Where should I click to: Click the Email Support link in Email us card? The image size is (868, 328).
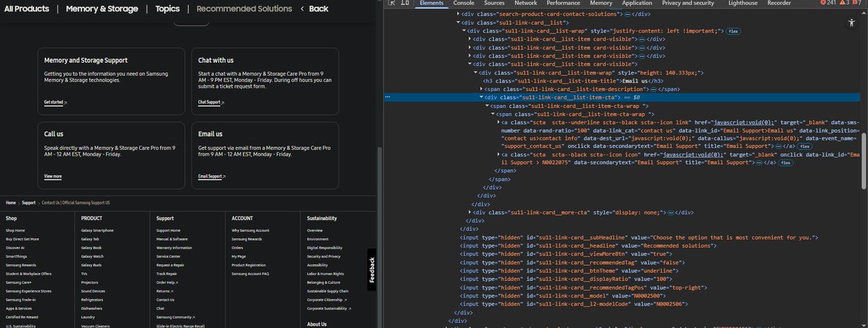point(212,177)
